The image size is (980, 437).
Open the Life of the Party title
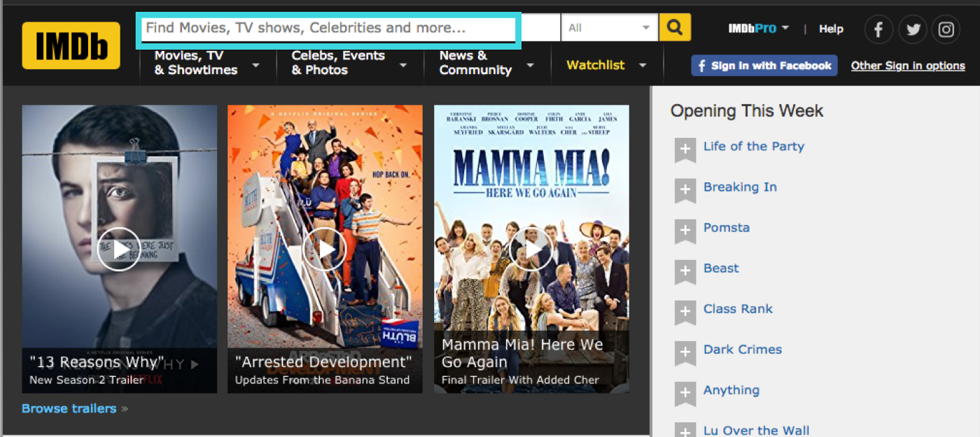(x=754, y=146)
